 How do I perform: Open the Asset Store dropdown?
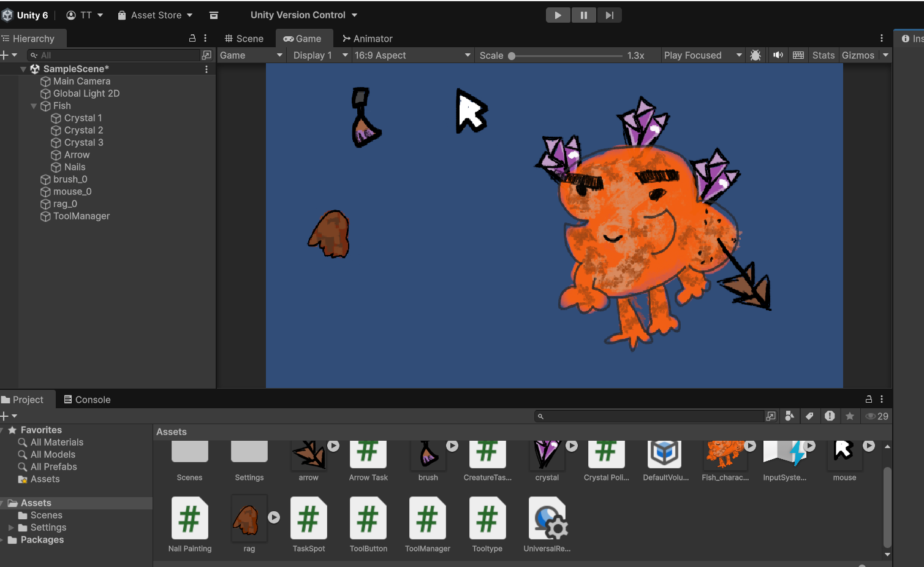156,15
